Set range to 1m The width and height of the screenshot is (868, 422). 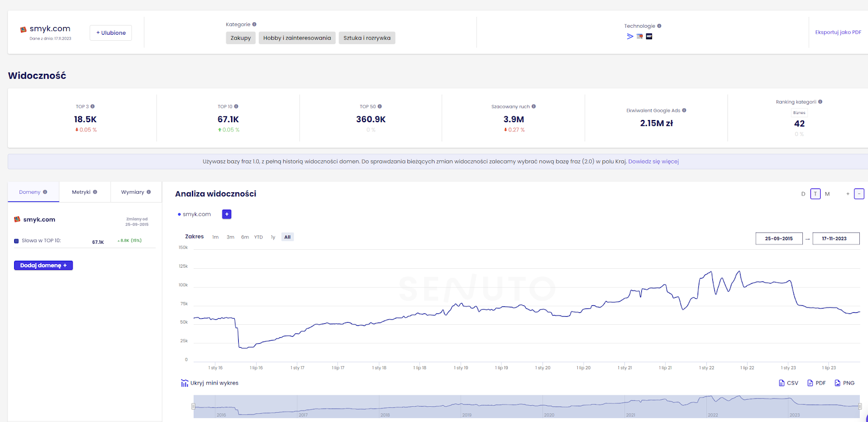pyautogui.click(x=215, y=237)
